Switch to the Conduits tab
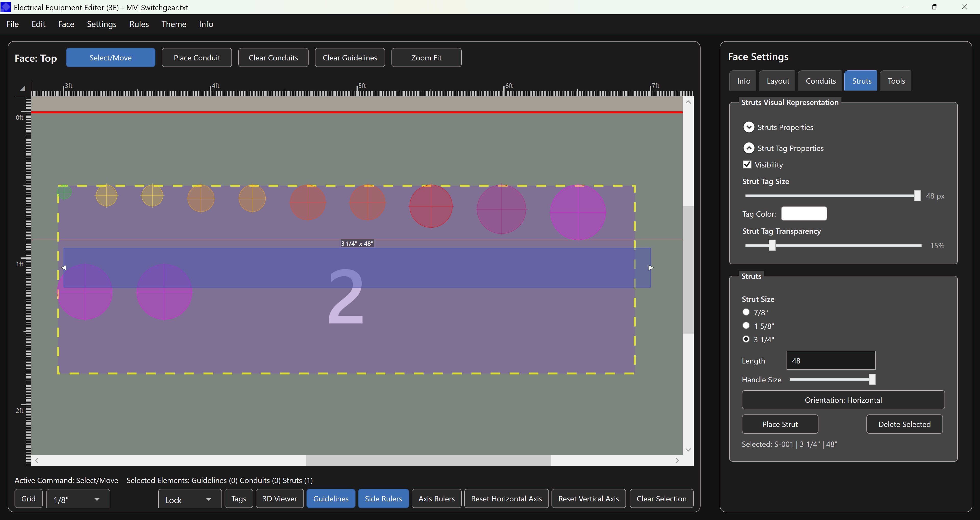 820,81
